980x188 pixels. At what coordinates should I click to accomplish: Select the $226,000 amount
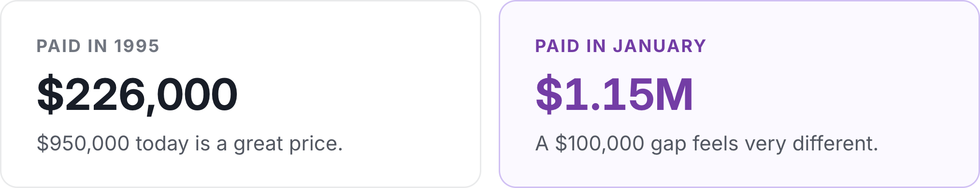137,94
